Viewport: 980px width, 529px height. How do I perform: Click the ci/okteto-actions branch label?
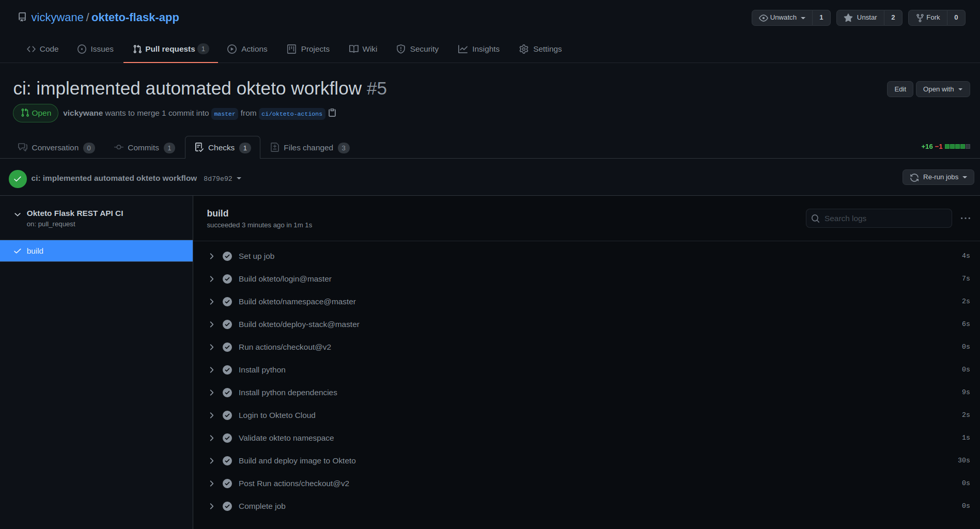click(x=292, y=114)
